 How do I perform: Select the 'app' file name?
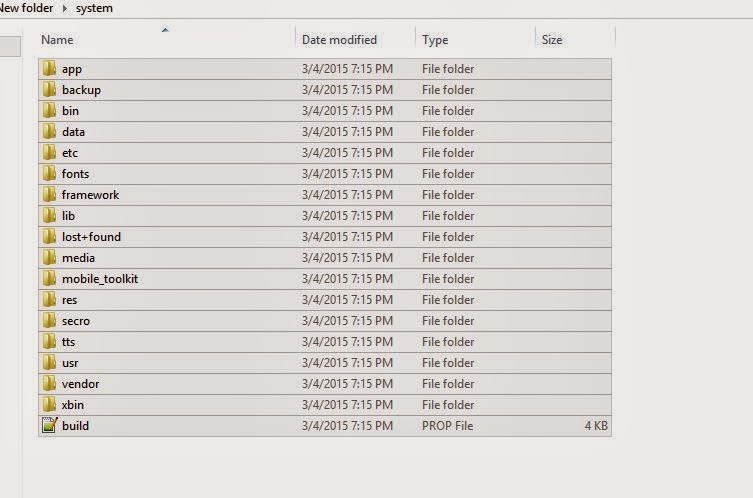coord(72,70)
